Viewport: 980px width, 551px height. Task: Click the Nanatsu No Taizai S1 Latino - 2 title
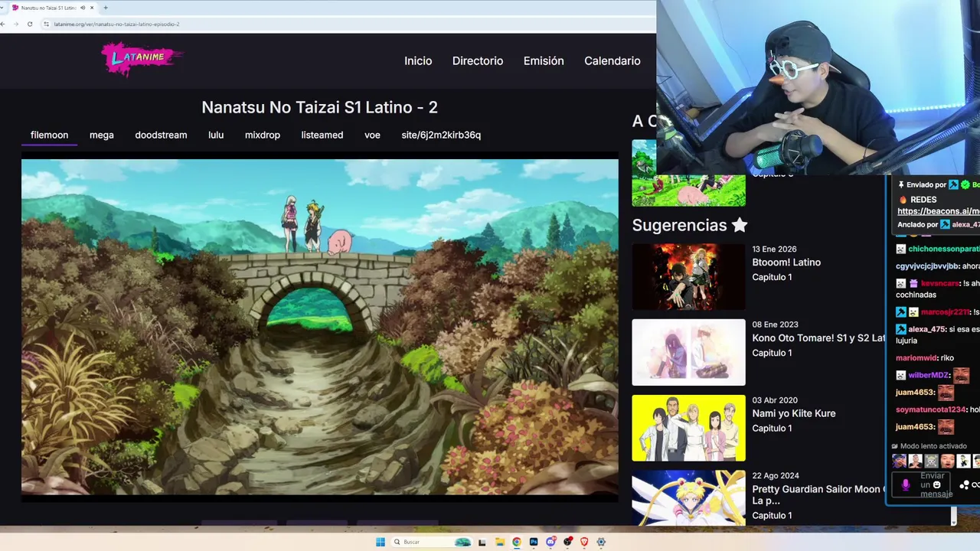320,107
